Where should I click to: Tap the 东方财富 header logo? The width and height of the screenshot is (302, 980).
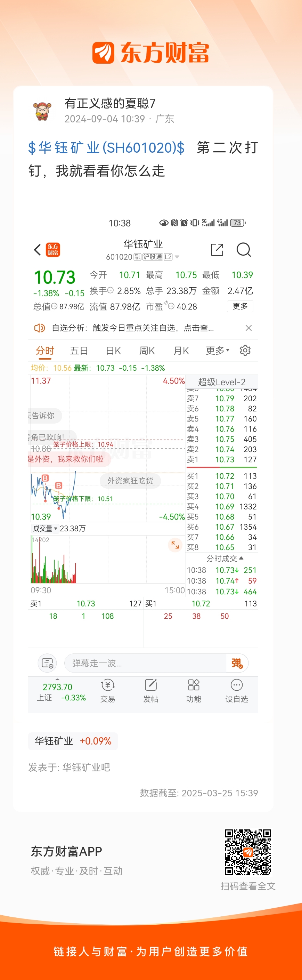click(150, 53)
